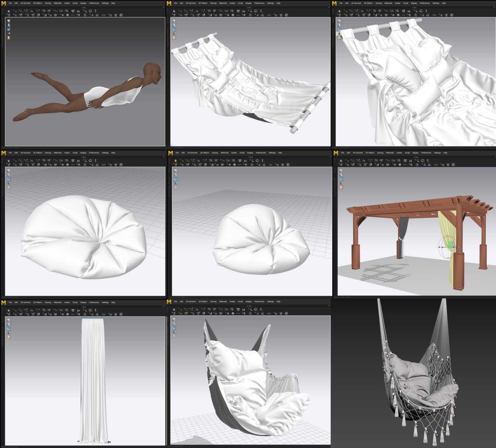
Task: Toggle orange avatar head icon in swimmer viewport
Action: click(9, 38)
